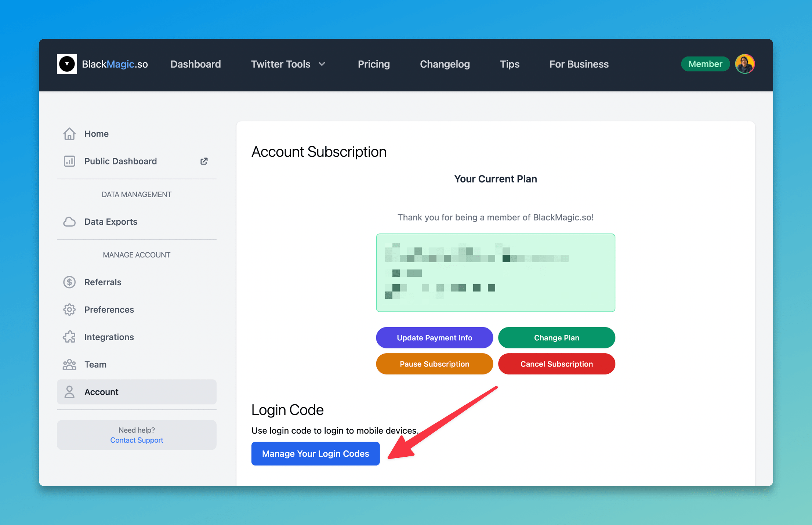Click the Account person icon
This screenshot has height=525, width=812.
[x=69, y=392]
